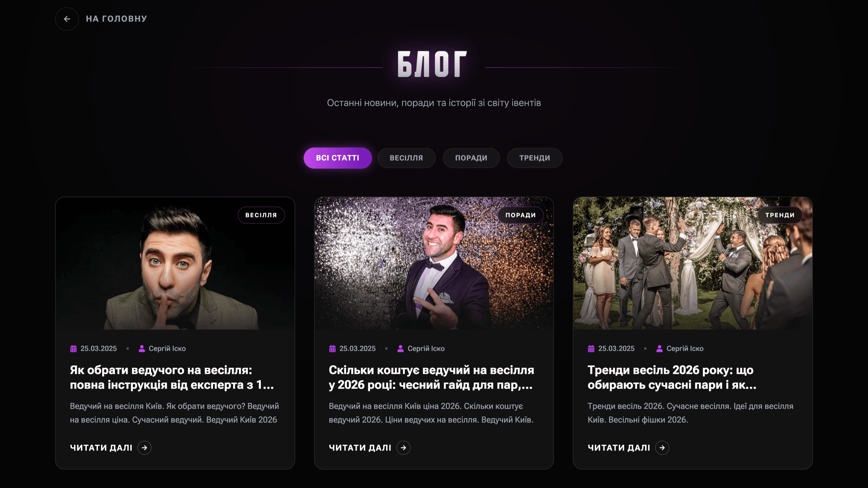Enable the ВЕСІЛЛЯ article filter
This screenshot has height=488, width=868.
click(x=406, y=158)
